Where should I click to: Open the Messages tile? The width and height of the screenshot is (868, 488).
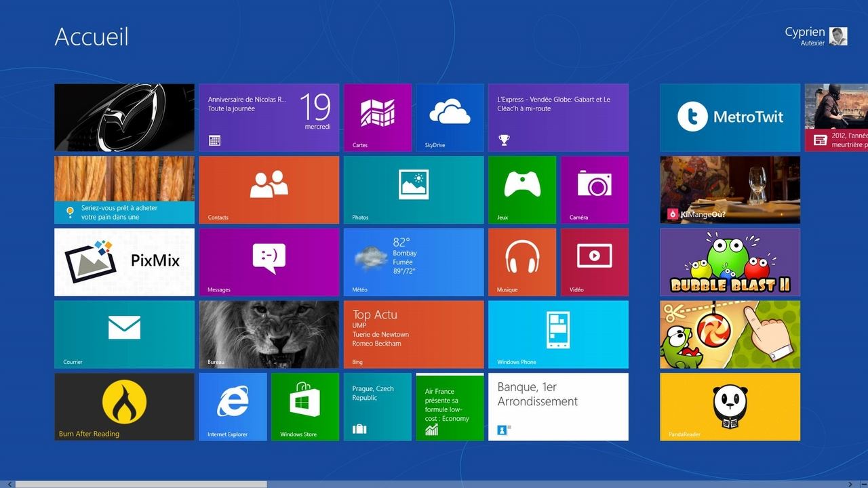[269, 262]
